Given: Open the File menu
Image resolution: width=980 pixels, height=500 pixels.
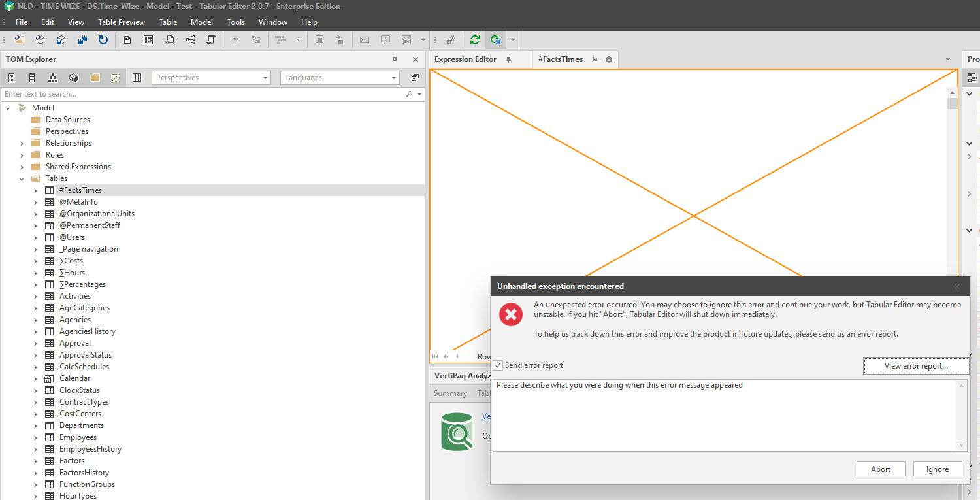Looking at the screenshot, I should click(22, 22).
